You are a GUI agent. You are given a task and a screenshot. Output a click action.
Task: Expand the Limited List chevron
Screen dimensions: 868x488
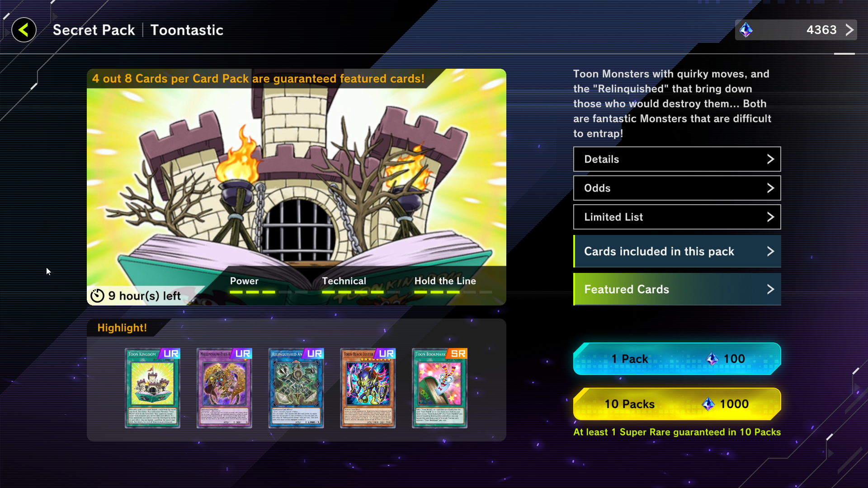[x=770, y=217]
